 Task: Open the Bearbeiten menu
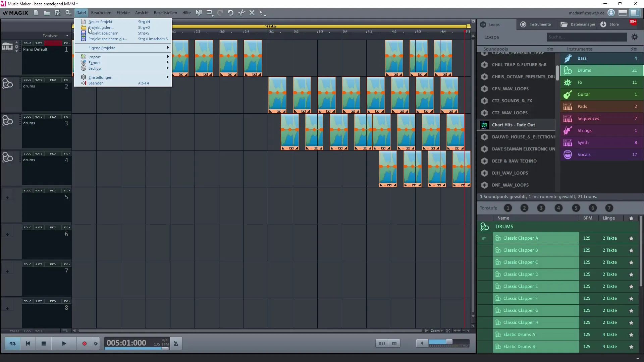(x=101, y=13)
